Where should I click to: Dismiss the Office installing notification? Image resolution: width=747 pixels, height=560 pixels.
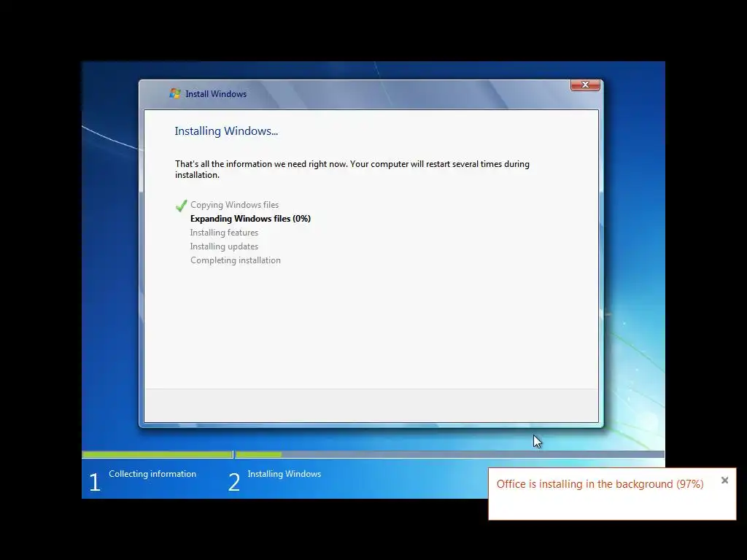tap(724, 480)
